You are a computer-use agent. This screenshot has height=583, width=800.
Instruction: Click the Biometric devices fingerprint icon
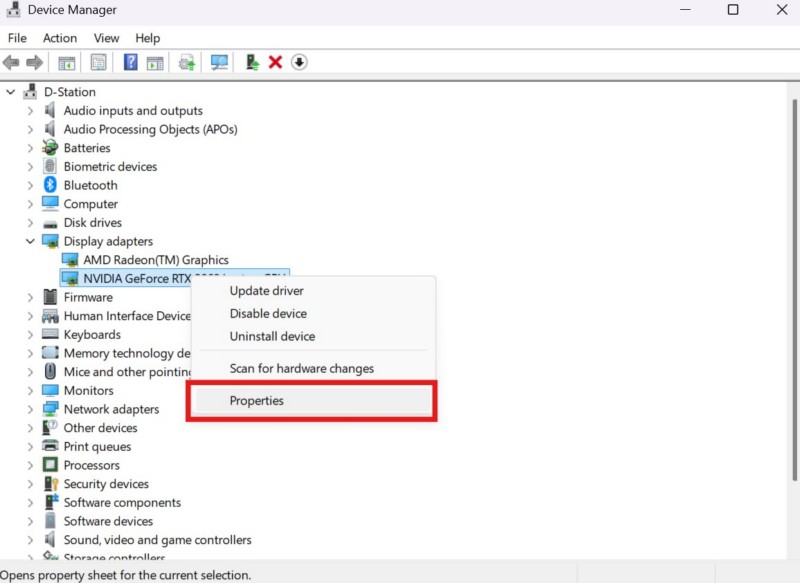pos(51,166)
